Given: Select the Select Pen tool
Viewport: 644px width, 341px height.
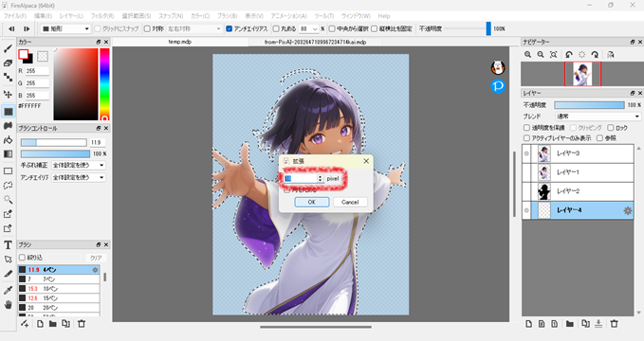Looking at the screenshot, I should pyautogui.click(x=8, y=214).
